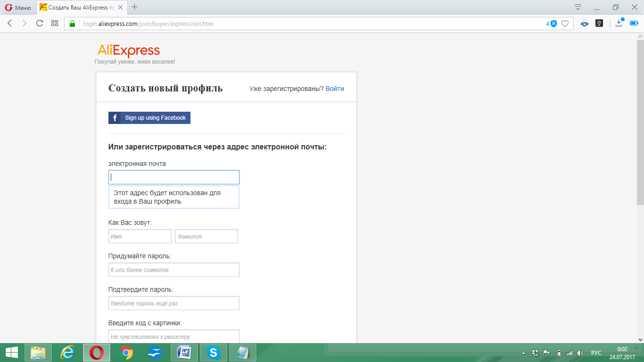Viewport: 644px width, 362px height.
Task: Open OpenOffice seagull icon in taskbar
Action: click(155, 353)
